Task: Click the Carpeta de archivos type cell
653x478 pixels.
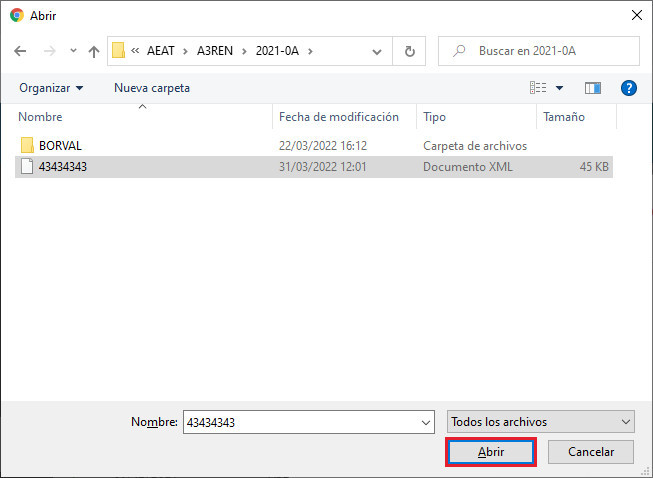Action: 475,146
